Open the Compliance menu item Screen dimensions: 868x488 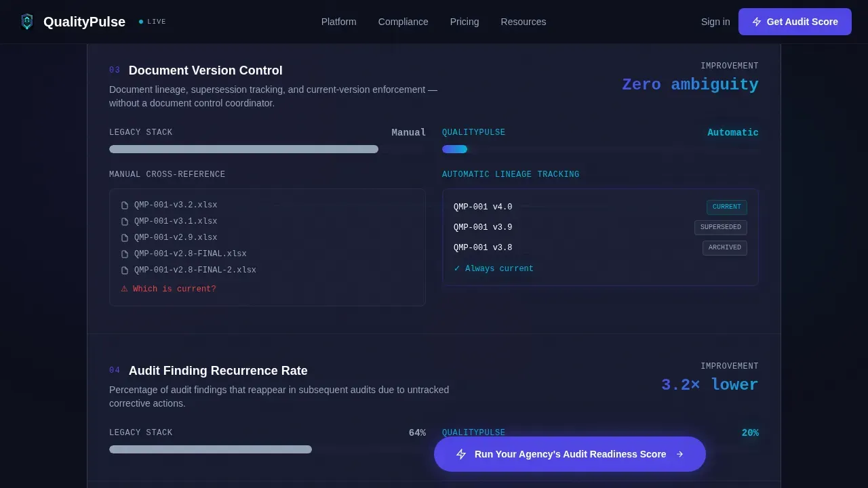403,22
